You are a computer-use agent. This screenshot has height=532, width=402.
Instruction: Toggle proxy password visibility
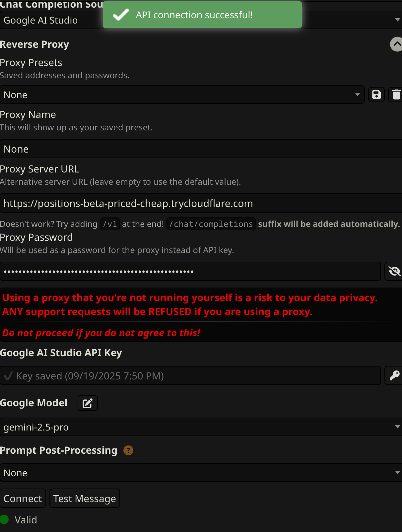(394, 272)
